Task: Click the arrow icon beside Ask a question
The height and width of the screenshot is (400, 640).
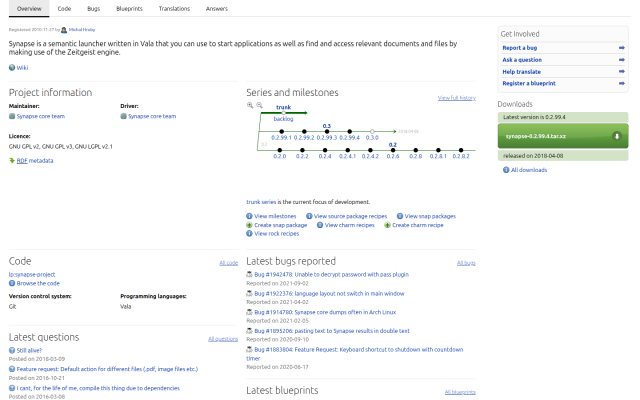Action: pos(621,60)
